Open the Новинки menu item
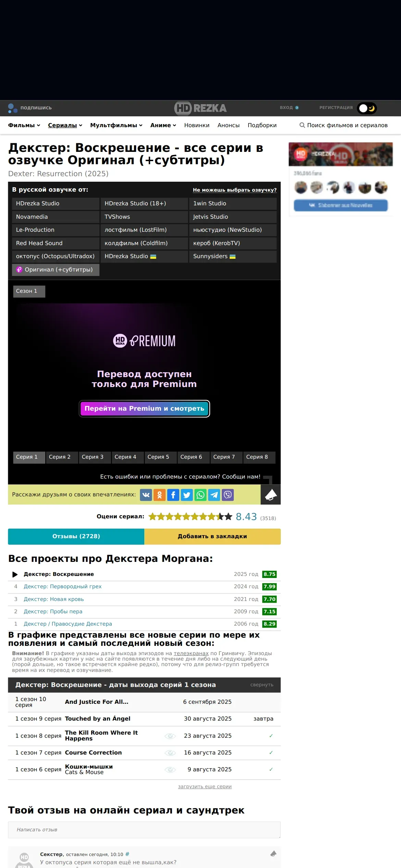This screenshot has height=868, width=401. (197, 125)
